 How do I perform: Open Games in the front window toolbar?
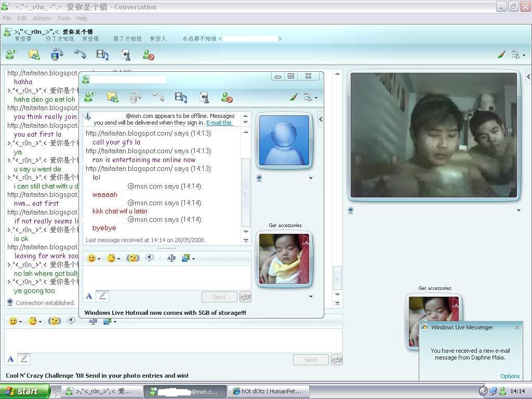coord(204,98)
